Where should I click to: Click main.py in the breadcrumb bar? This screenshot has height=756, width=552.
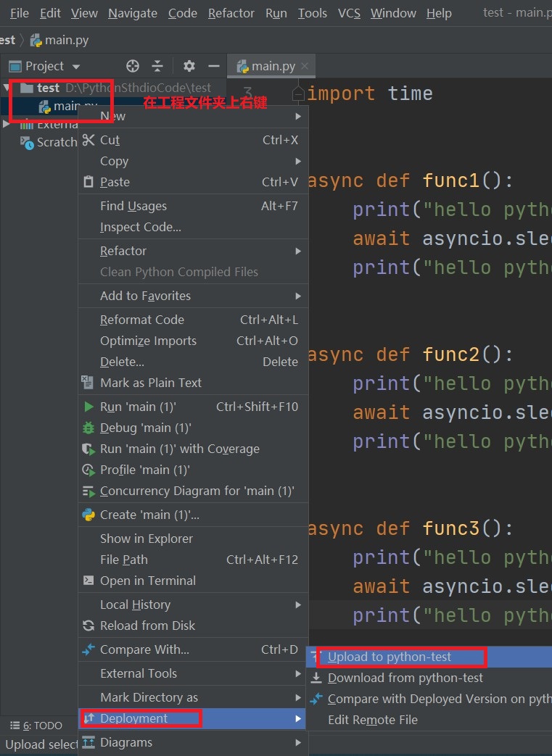(x=59, y=40)
